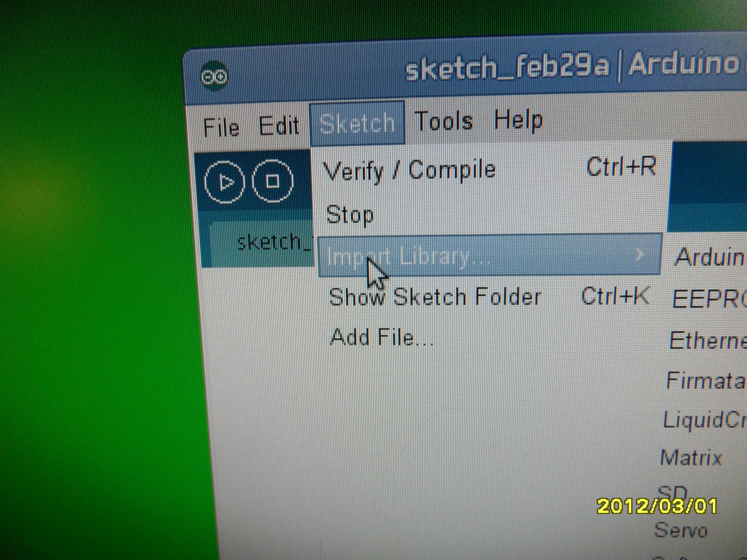Open the Tools menu
This screenshot has height=560, width=747.
pyautogui.click(x=444, y=121)
